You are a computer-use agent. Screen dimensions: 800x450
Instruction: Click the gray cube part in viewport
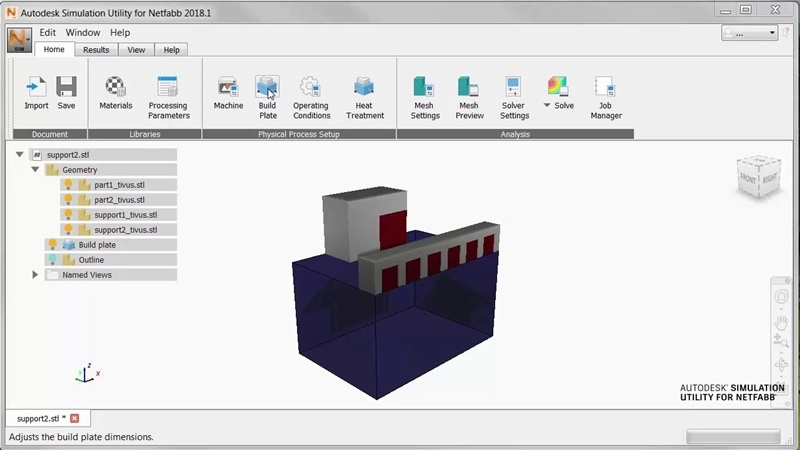(349, 224)
